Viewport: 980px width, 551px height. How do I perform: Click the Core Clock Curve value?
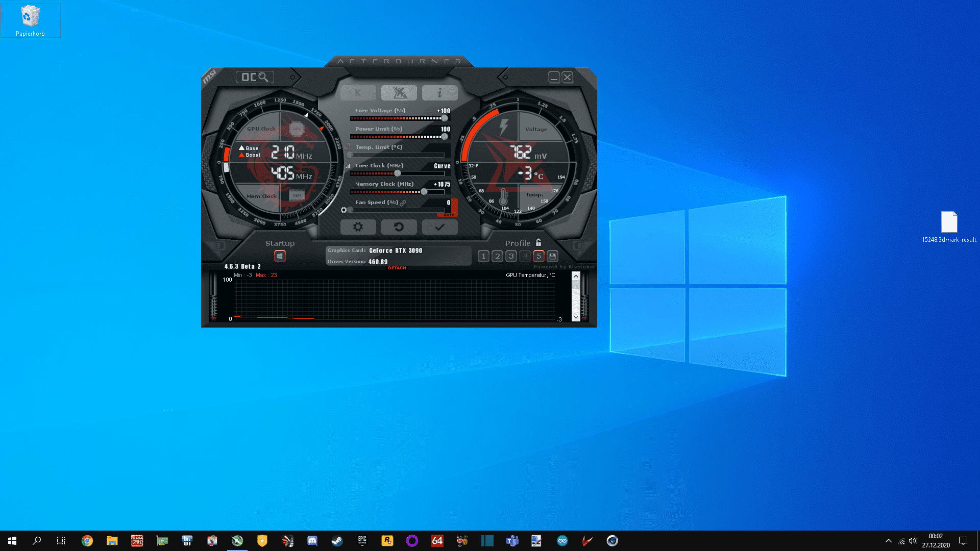(x=442, y=166)
